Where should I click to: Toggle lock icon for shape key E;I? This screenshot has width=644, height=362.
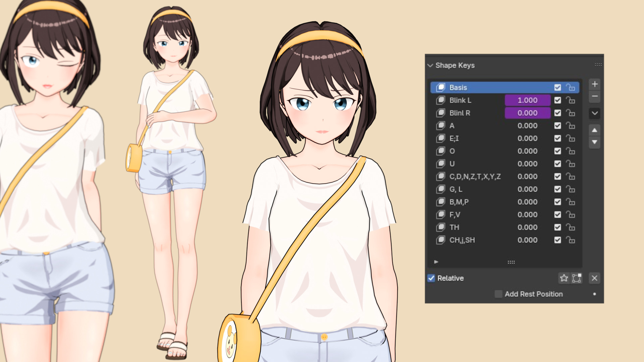[x=570, y=138]
